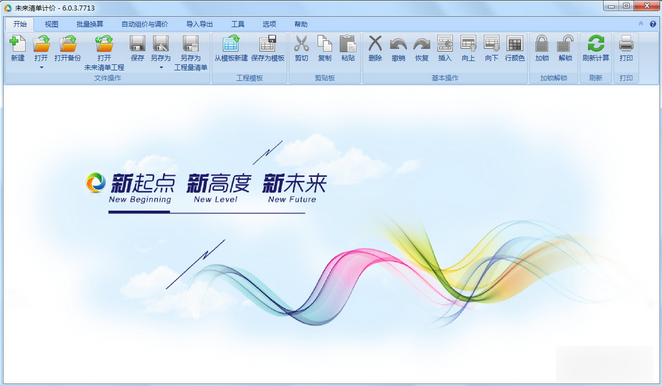Viewport: 662px width, 386px height.
Task: Click the 向上 (Move Up) icon
Action: (468, 43)
